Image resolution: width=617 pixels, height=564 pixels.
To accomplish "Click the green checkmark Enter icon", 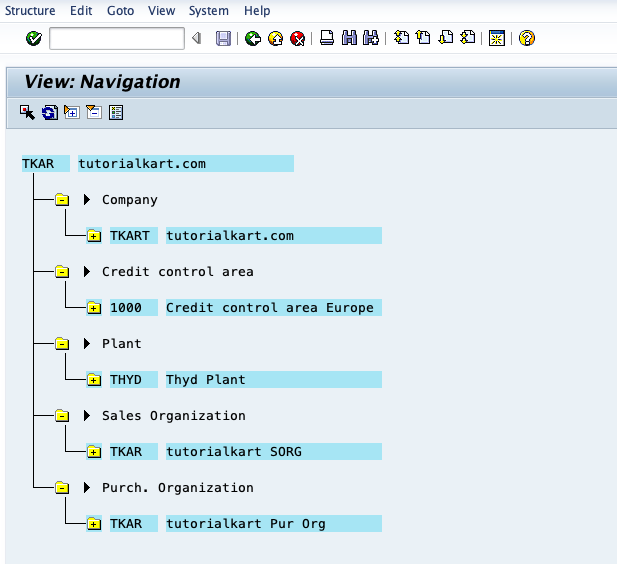I will click(34, 38).
